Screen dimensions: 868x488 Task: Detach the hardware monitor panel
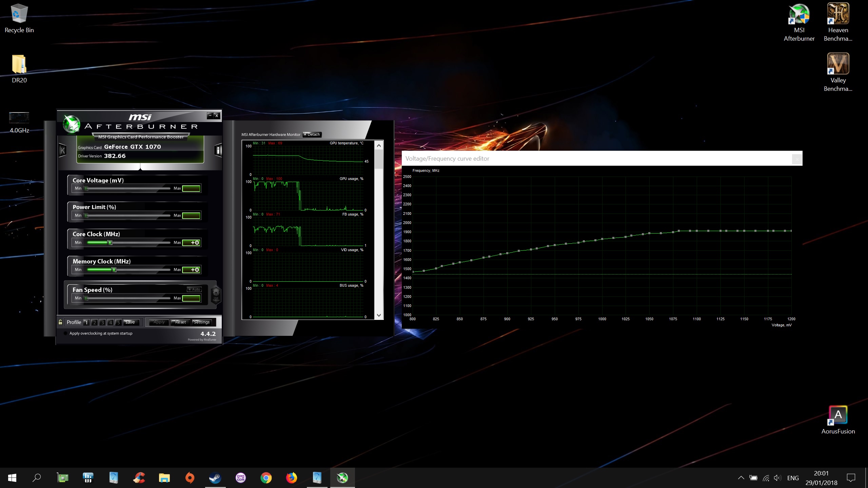click(312, 135)
